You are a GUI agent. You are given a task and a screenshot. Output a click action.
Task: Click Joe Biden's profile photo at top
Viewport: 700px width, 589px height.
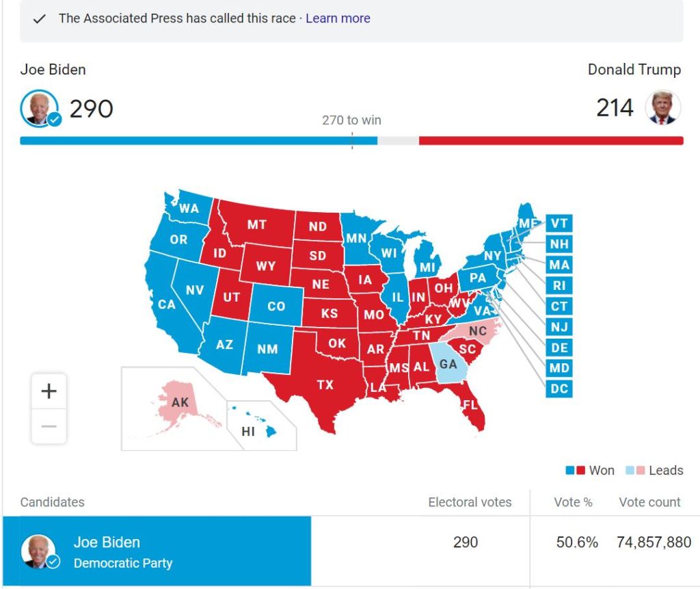click(x=40, y=108)
